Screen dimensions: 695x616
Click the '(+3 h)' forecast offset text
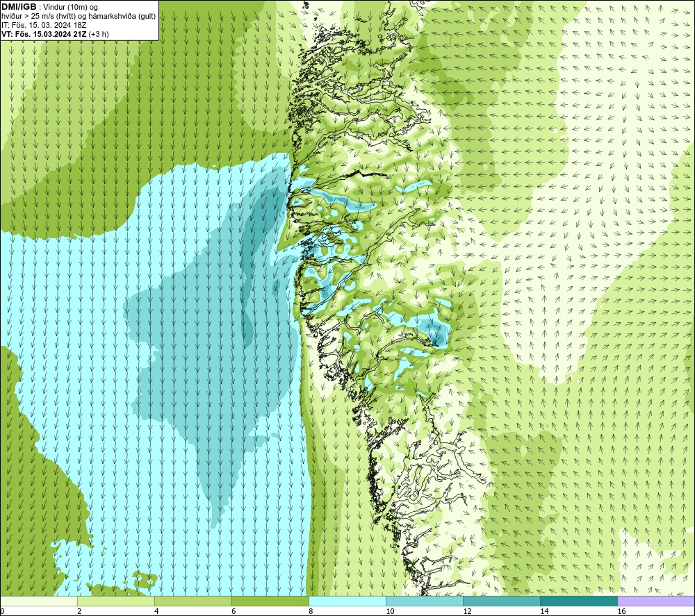point(99,33)
